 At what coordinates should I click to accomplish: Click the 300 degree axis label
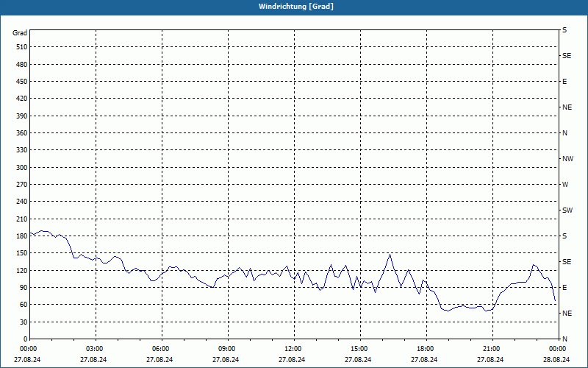point(22,168)
